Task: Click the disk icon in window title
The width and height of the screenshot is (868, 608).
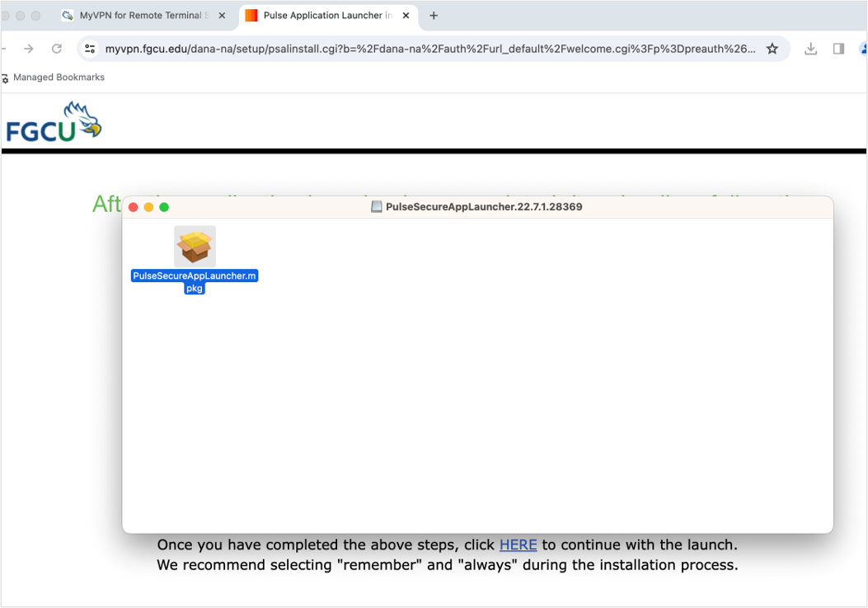Action: (x=377, y=207)
